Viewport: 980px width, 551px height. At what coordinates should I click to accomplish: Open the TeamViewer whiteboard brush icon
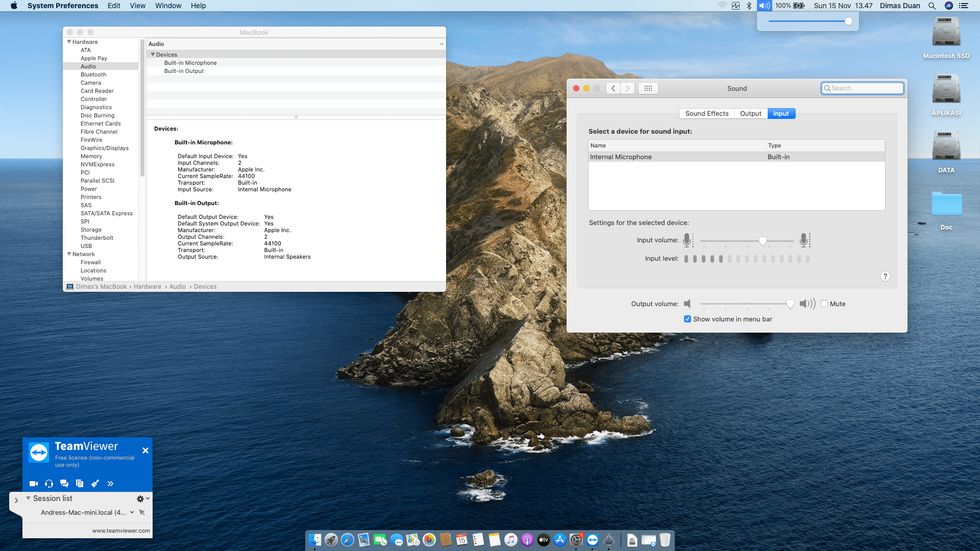tap(95, 484)
